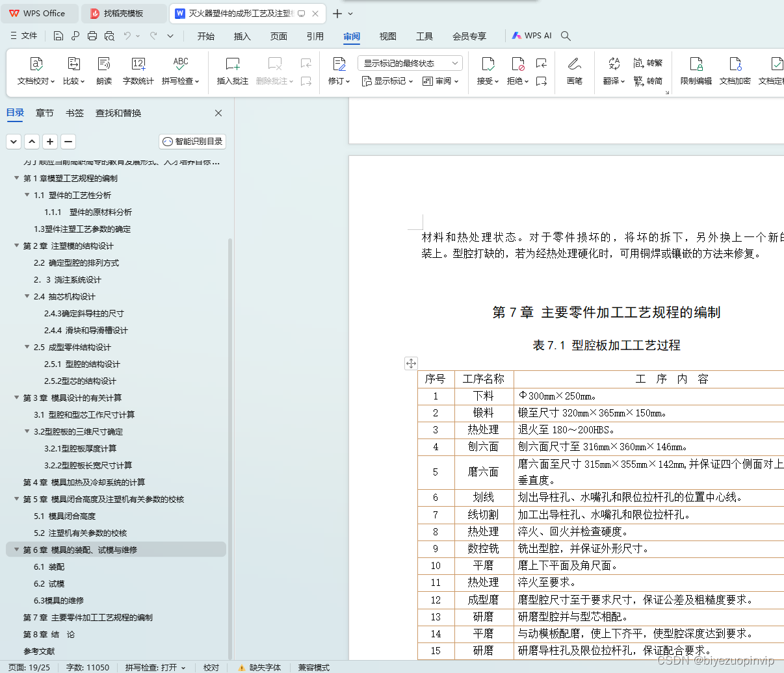Screen dimensions: 784x673
Task: Collapse the 3.2型腔板的三维尺寸确定 node
Action: 27,431
